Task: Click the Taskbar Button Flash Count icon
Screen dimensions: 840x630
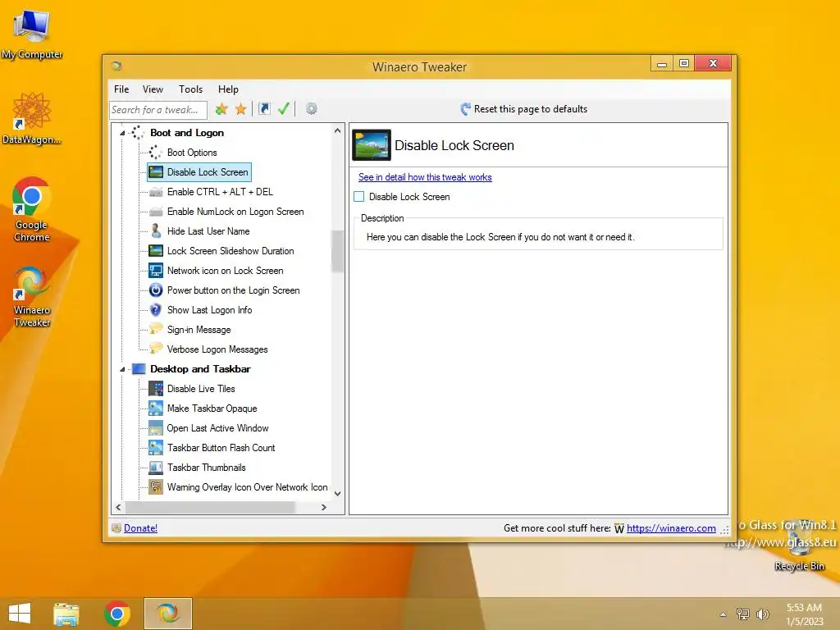Action: [156, 447]
